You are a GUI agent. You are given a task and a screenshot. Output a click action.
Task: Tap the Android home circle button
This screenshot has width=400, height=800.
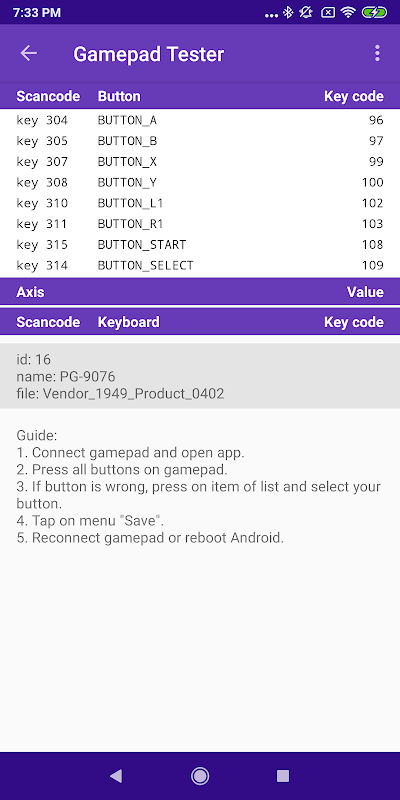[x=200, y=776]
